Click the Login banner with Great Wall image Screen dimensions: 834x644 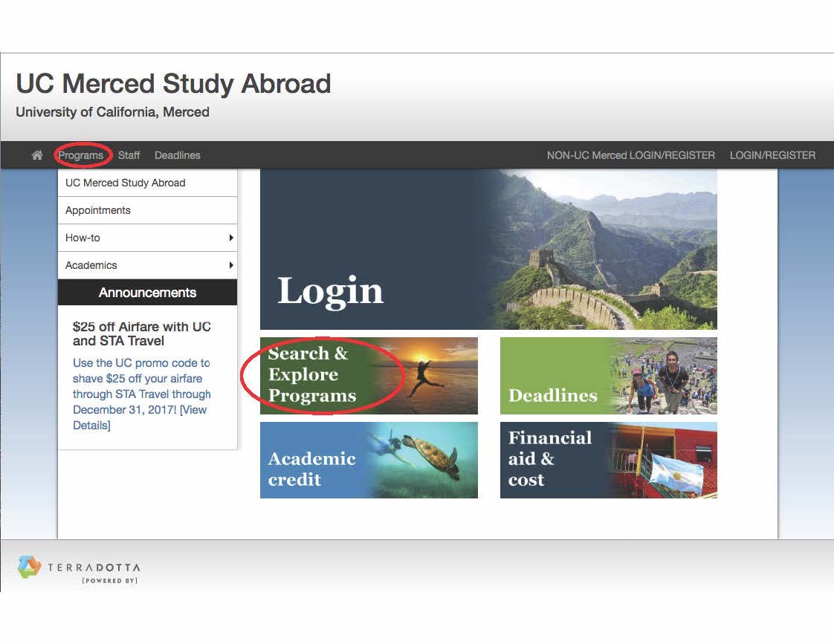coord(488,249)
